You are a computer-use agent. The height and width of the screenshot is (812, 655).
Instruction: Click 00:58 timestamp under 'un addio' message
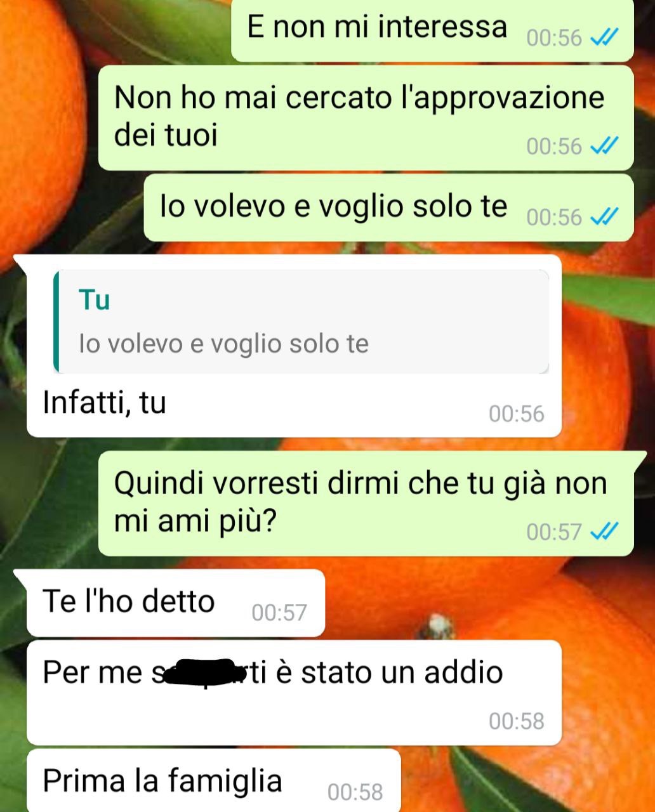pyautogui.click(x=517, y=721)
